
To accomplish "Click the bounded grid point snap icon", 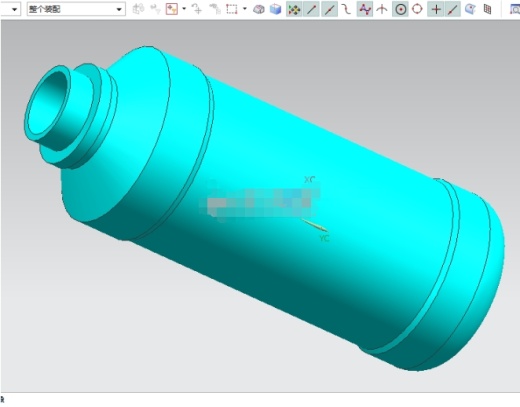I will (487, 9).
